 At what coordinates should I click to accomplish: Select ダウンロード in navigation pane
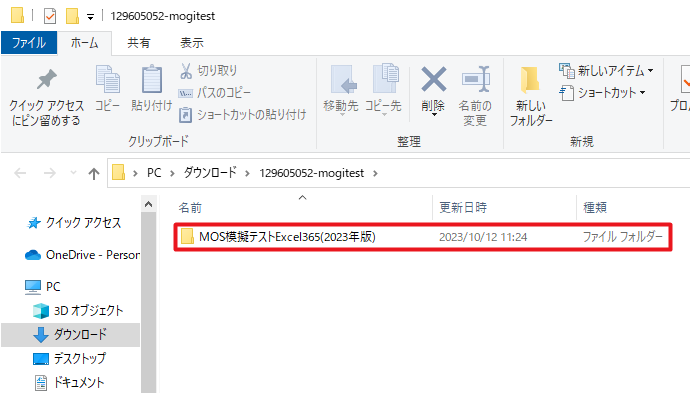coord(70,334)
